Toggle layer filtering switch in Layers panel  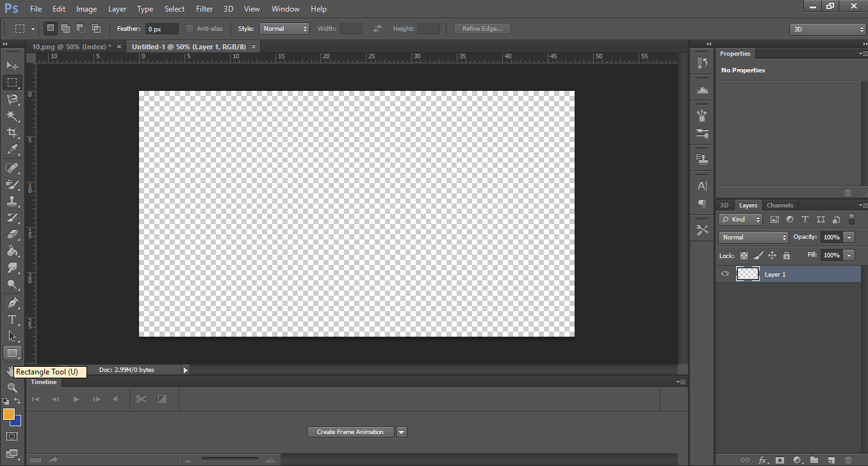pyautogui.click(x=851, y=219)
